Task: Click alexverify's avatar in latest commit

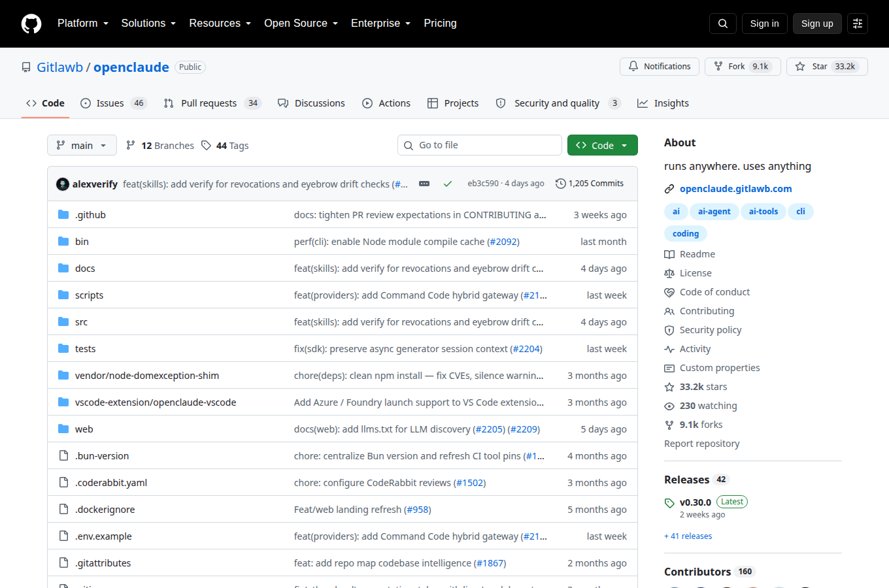Action: [x=63, y=184]
